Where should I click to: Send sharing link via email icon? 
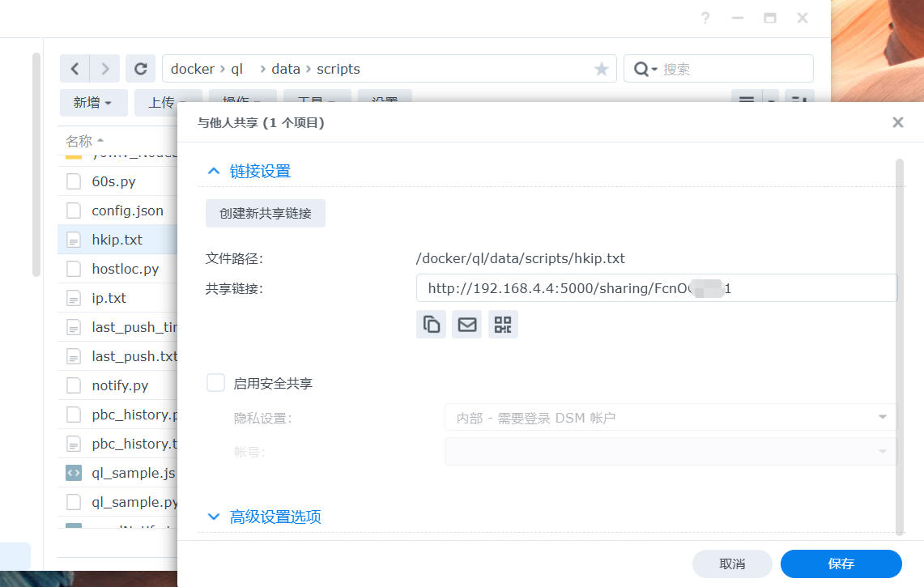click(467, 325)
